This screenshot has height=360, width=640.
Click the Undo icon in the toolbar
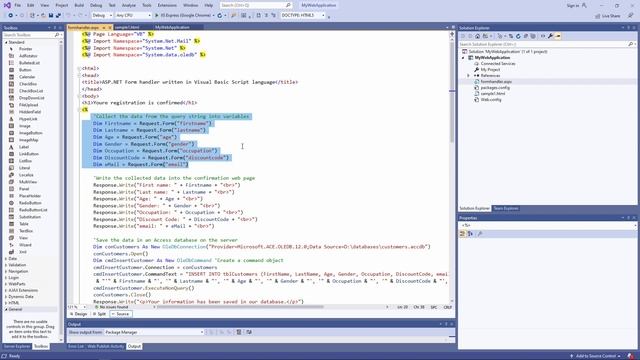click(68, 15)
